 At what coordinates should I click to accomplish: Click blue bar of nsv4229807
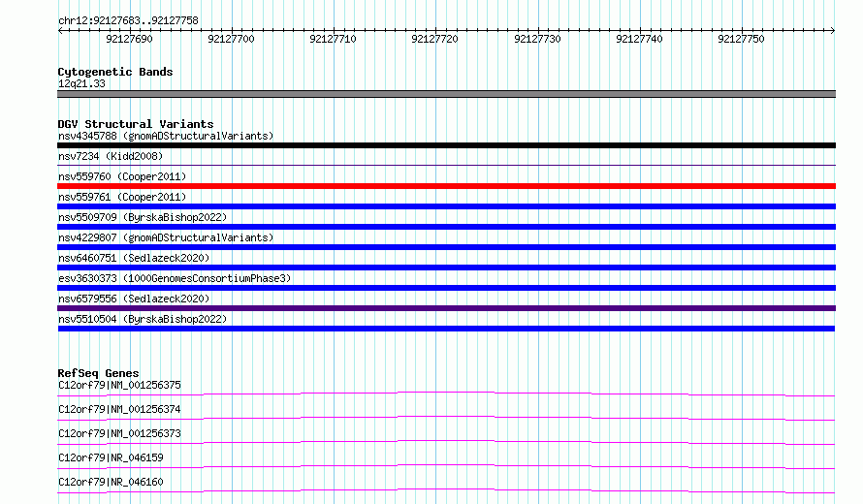click(446, 247)
